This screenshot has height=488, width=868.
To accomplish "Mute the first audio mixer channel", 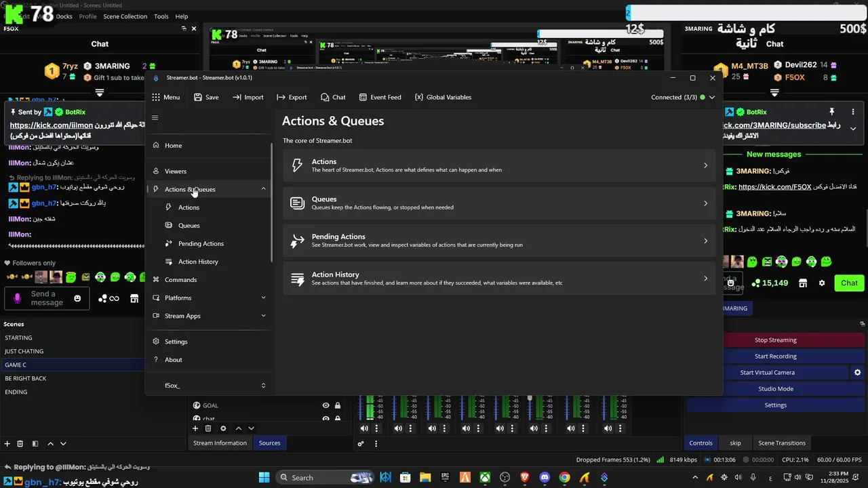I will [x=364, y=428].
